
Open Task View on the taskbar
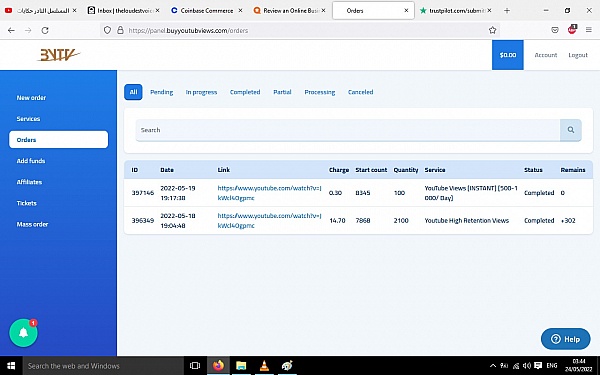[195, 366]
